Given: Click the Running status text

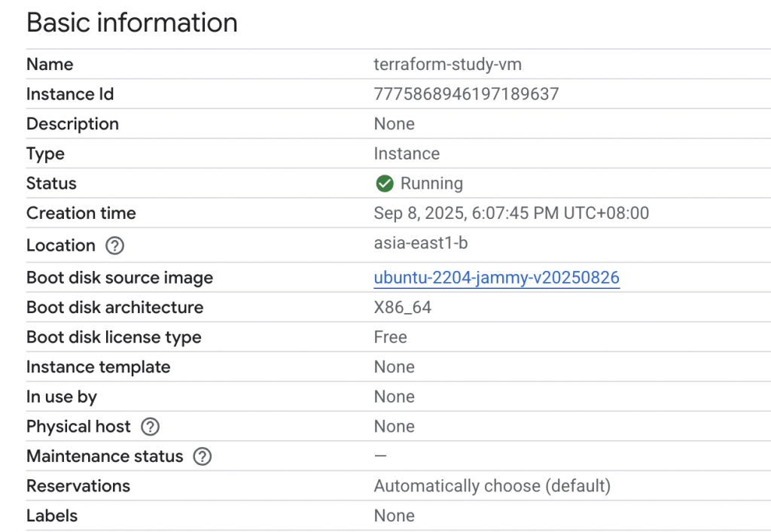Looking at the screenshot, I should pyautogui.click(x=431, y=184).
